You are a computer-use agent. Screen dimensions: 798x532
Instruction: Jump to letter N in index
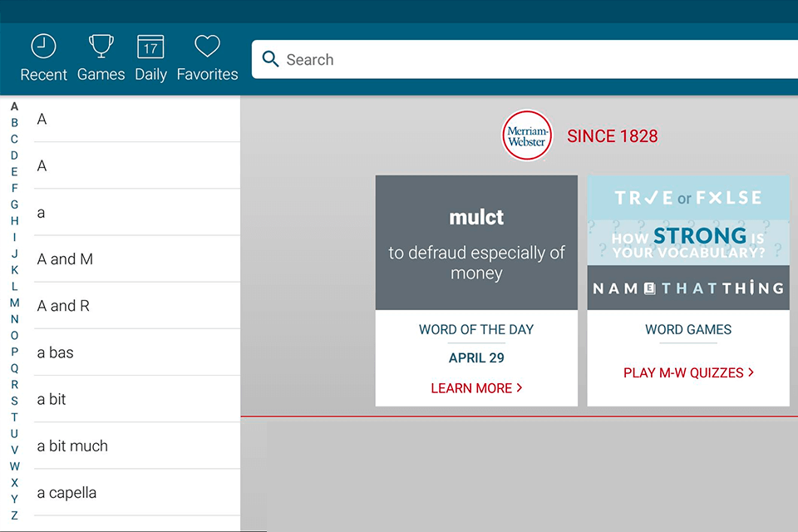[x=14, y=319]
